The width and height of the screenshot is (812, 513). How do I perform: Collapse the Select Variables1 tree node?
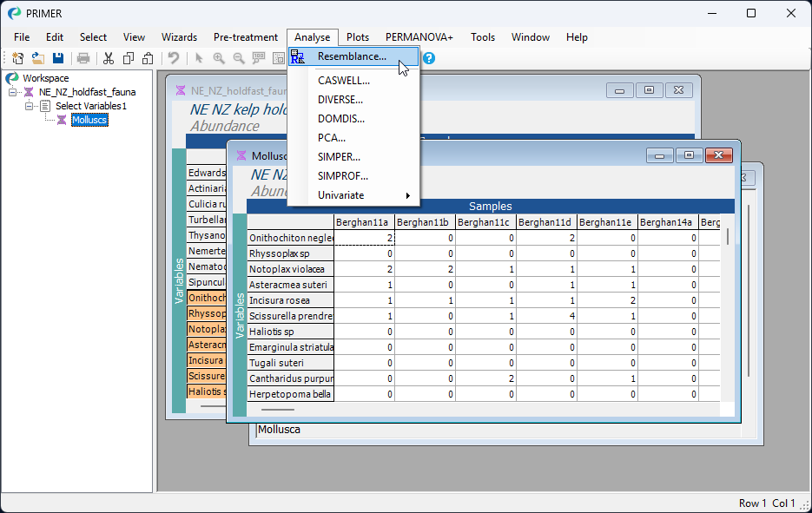tap(29, 106)
